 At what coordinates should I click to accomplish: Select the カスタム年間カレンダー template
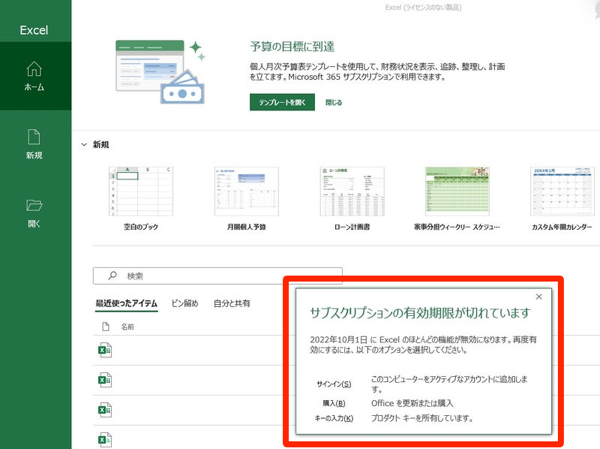coord(562,198)
